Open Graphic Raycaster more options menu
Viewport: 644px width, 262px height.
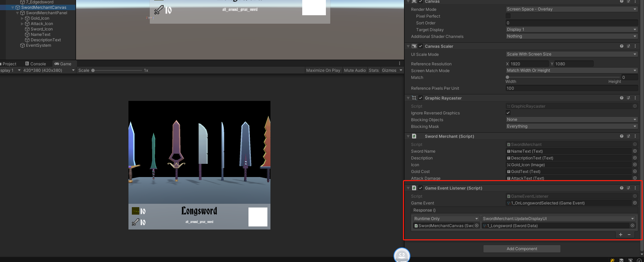pyautogui.click(x=635, y=98)
